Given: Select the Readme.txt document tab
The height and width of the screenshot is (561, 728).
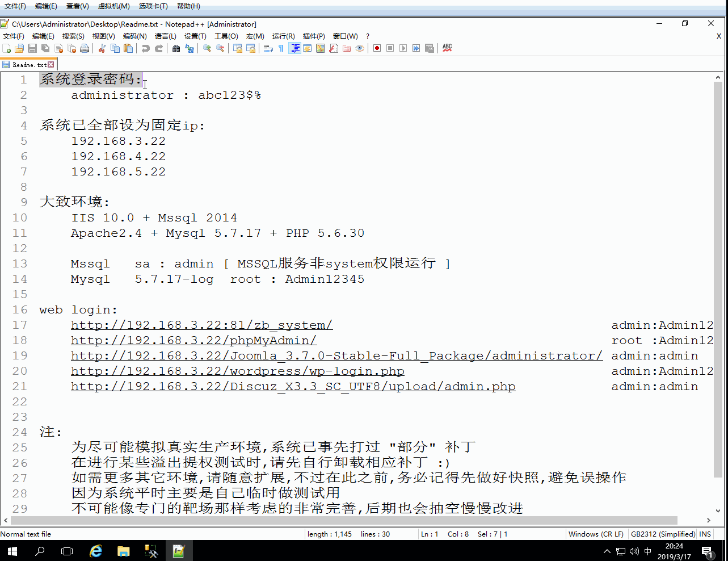Looking at the screenshot, I should click(28, 65).
